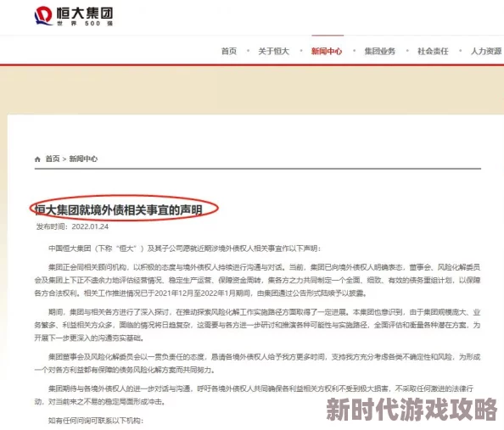Open the 社会责任 navigation item
Viewport: 504px width, 430px height.
[x=433, y=51]
